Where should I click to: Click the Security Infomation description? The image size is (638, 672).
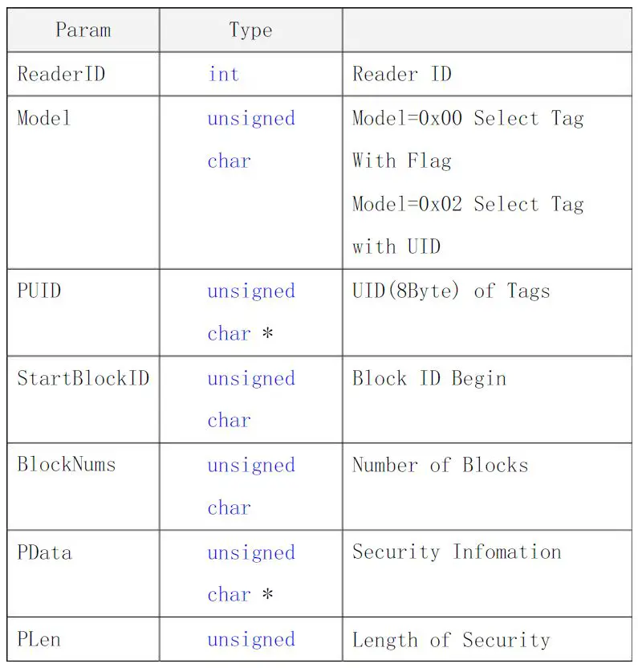click(x=457, y=552)
